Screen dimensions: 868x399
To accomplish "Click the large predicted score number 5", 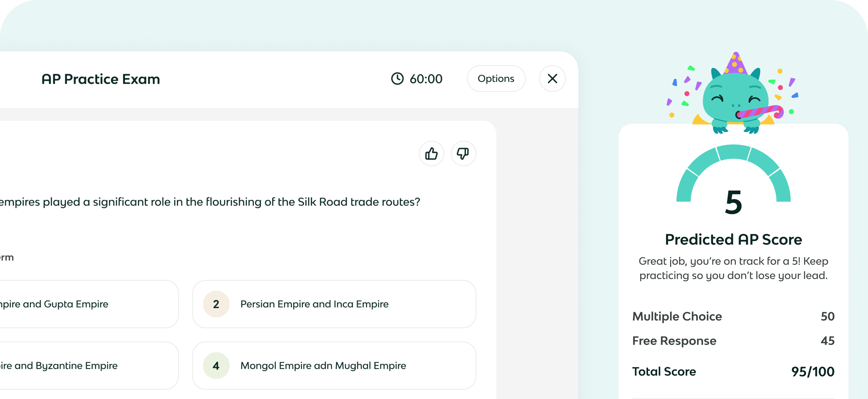I will (x=734, y=202).
